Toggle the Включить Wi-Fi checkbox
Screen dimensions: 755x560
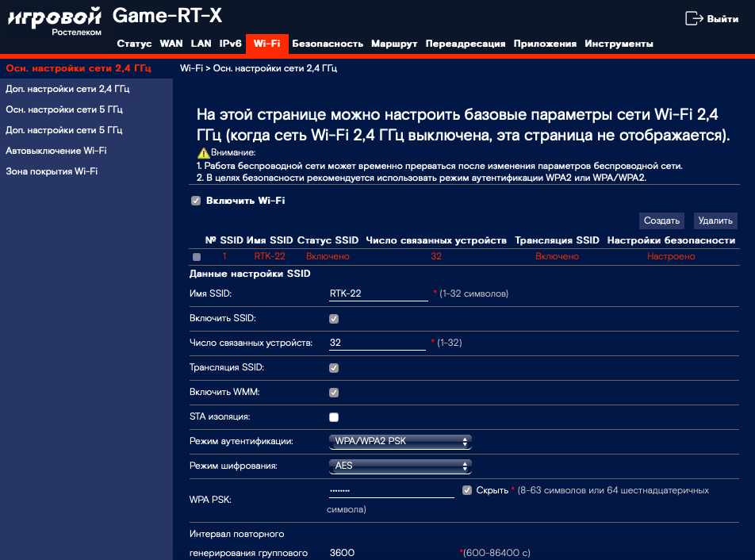[196, 201]
